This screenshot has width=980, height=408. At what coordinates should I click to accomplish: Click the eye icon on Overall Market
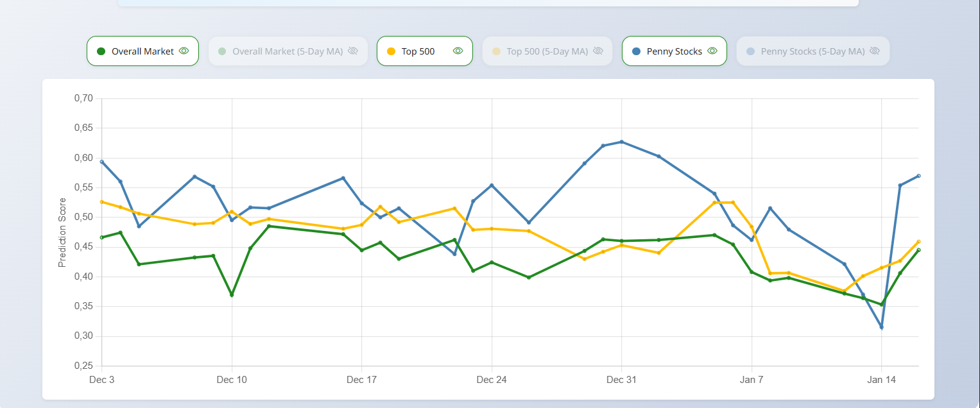point(184,51)
